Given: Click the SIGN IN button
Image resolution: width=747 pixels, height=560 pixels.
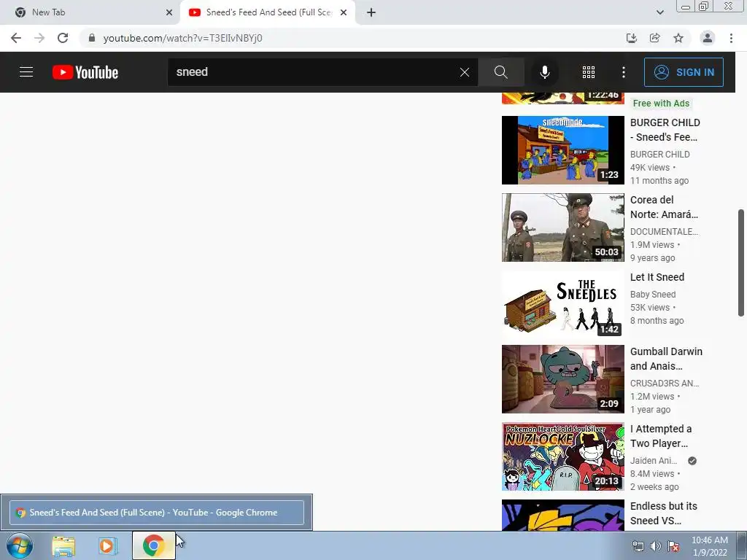Looking at the screenshot, I should 684,72.
